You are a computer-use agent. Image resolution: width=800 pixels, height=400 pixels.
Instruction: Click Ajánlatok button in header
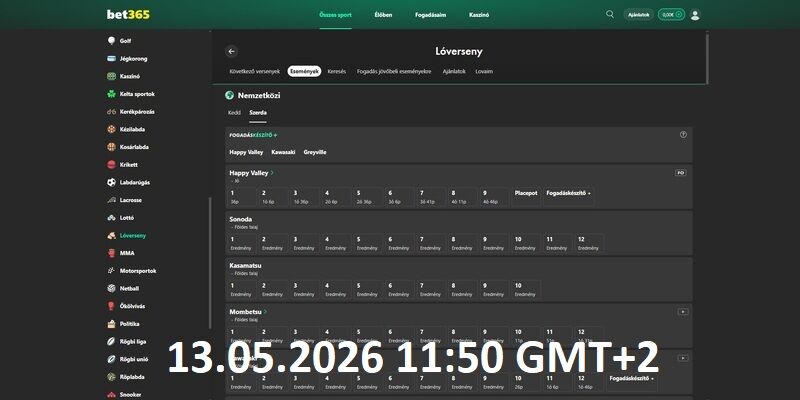pyautogui.click(x=638, y=15)
